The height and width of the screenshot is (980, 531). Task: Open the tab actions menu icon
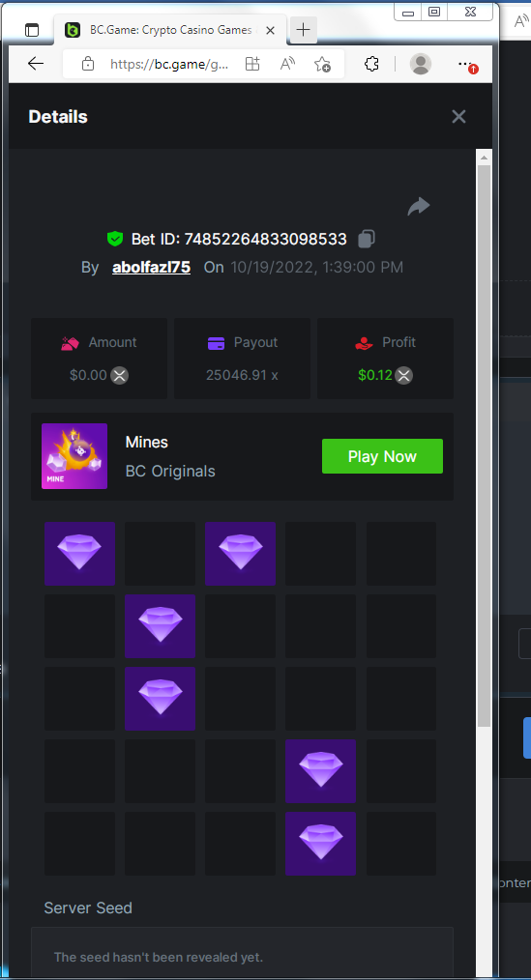tap(31, 30)
